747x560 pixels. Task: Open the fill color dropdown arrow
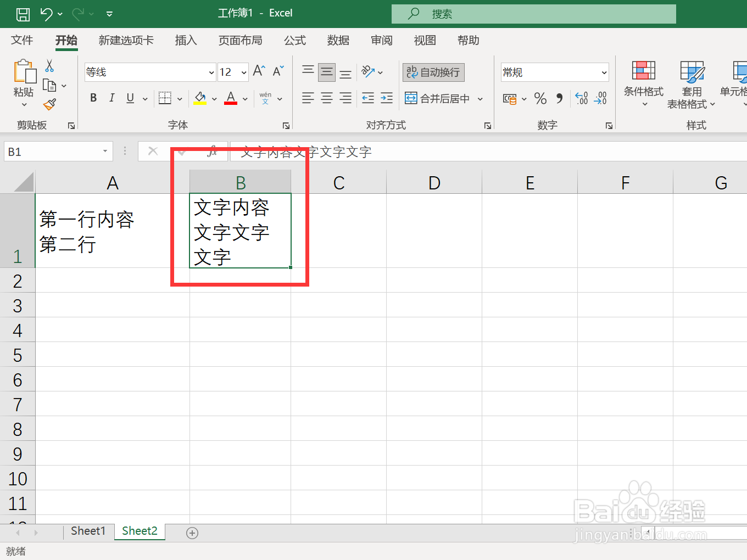coord(214,99)
